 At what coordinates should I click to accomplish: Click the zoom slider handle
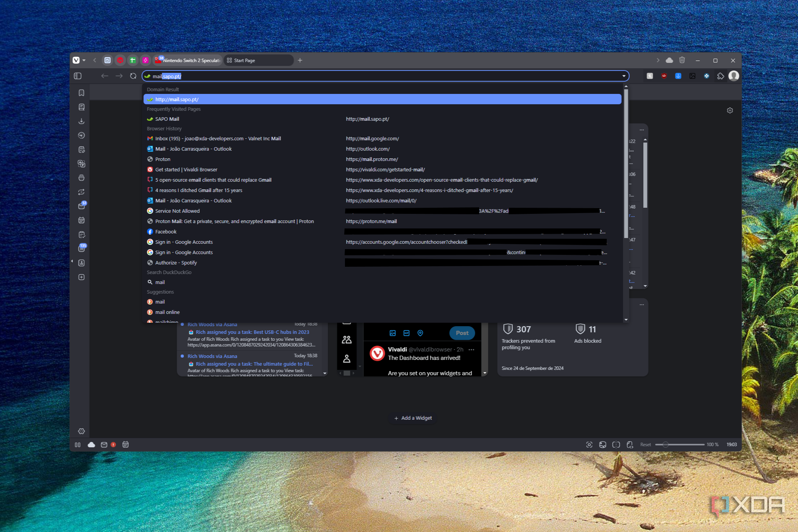tap(665, 445)
